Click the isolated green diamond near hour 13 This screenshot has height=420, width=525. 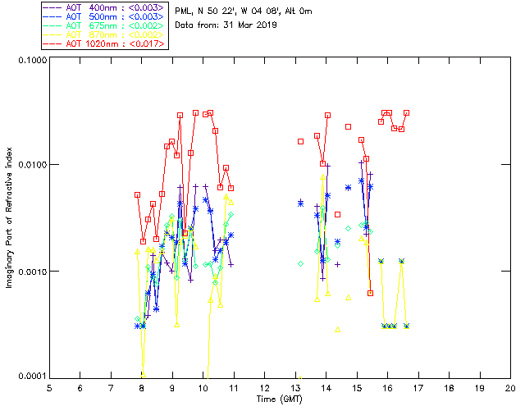point(301,264)
